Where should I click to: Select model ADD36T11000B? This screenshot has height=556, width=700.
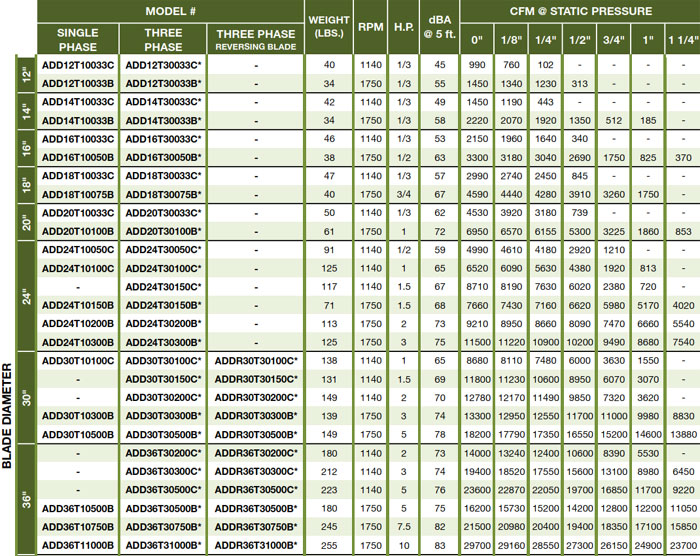coord(78,545)
